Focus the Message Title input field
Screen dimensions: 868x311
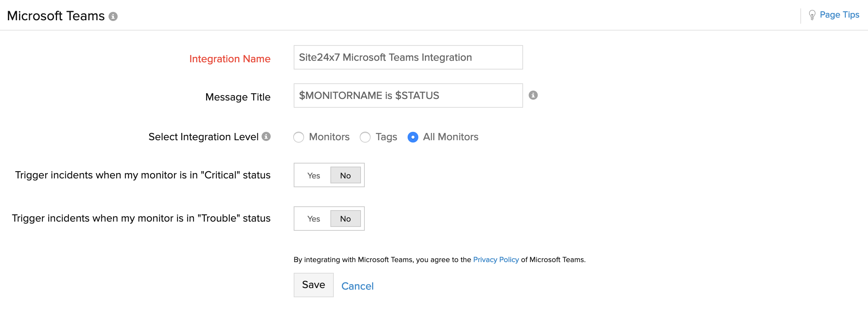408,96
